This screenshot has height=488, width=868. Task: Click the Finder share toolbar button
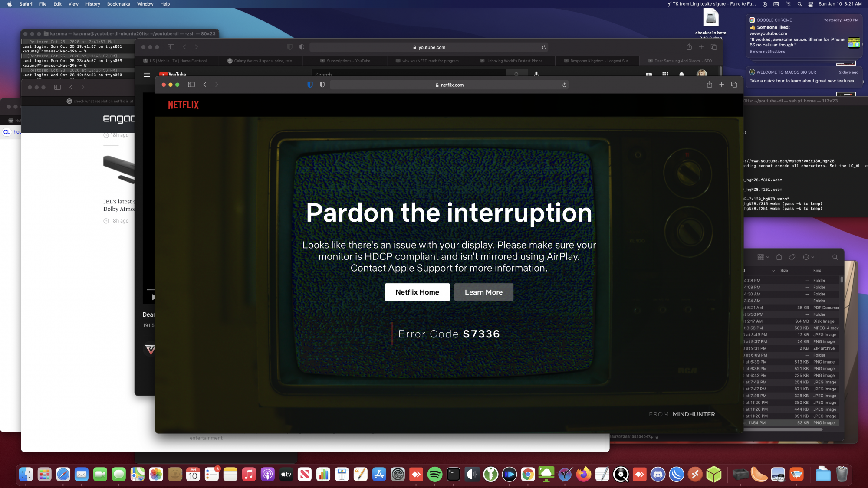779,257
